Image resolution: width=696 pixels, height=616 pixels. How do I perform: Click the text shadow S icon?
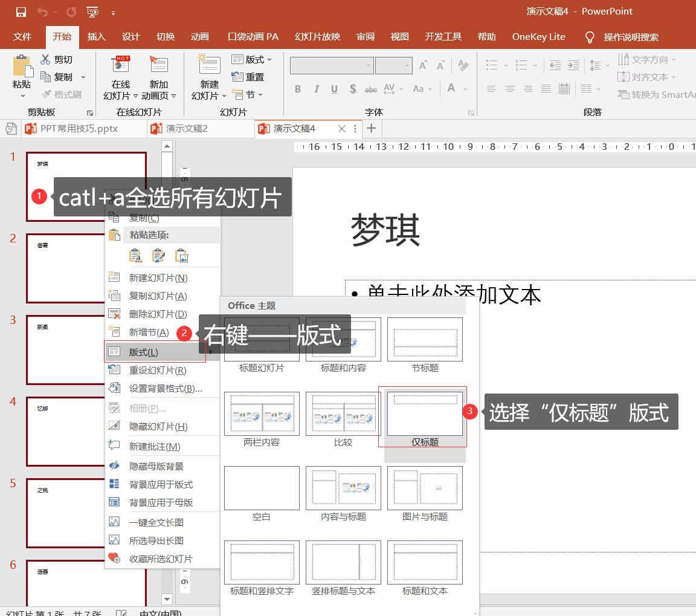[353, 89]
